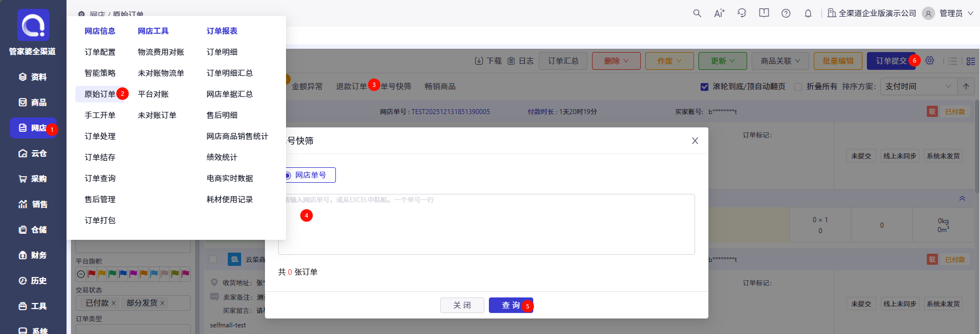Open 物流费用对账 under 网店工具
980x334 pixels.
click(x=161, y=52)
